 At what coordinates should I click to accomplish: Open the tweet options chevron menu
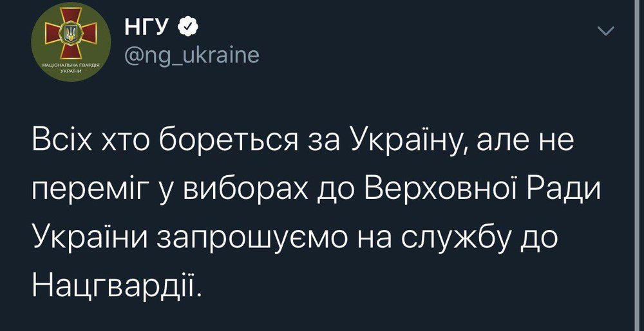click(x=607, y=32)
